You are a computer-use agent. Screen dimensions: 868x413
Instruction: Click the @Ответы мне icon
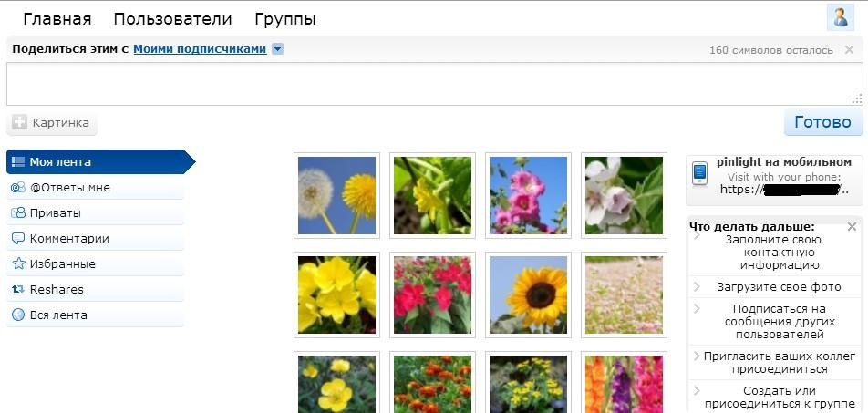(x=18, y=188)
